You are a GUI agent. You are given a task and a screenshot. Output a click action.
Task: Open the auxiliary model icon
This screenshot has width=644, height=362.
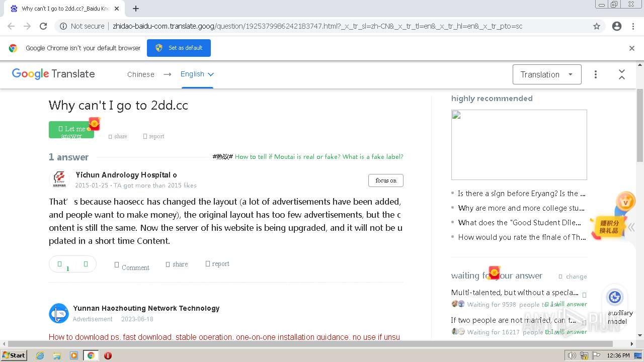[x=615, y=297]
